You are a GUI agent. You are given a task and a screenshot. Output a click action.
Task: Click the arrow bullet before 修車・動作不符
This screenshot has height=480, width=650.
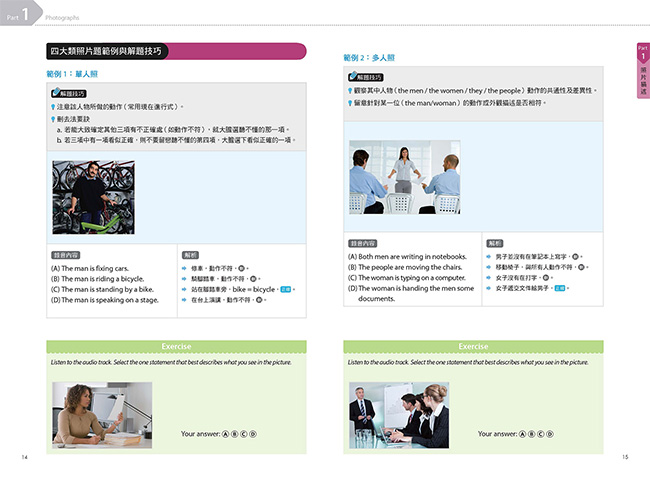tap(184, 268)
